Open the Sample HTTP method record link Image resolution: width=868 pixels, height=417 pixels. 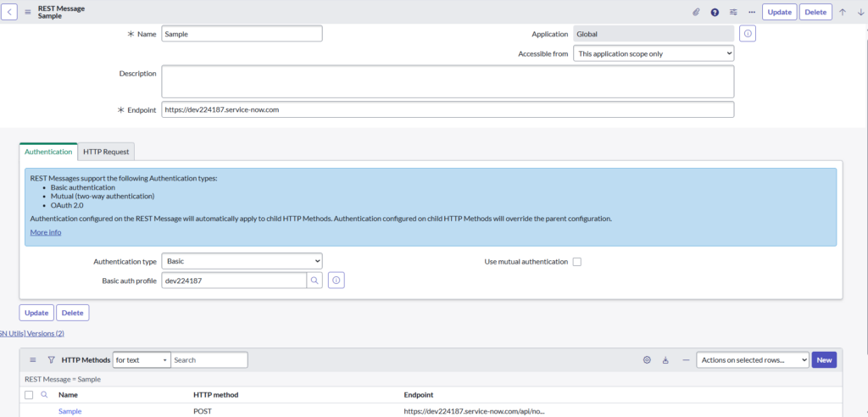(70, 411)
